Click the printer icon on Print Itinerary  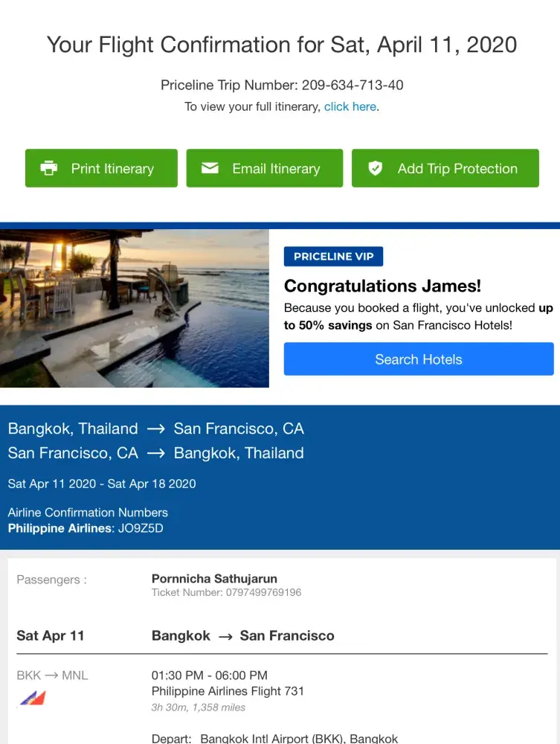49,168
